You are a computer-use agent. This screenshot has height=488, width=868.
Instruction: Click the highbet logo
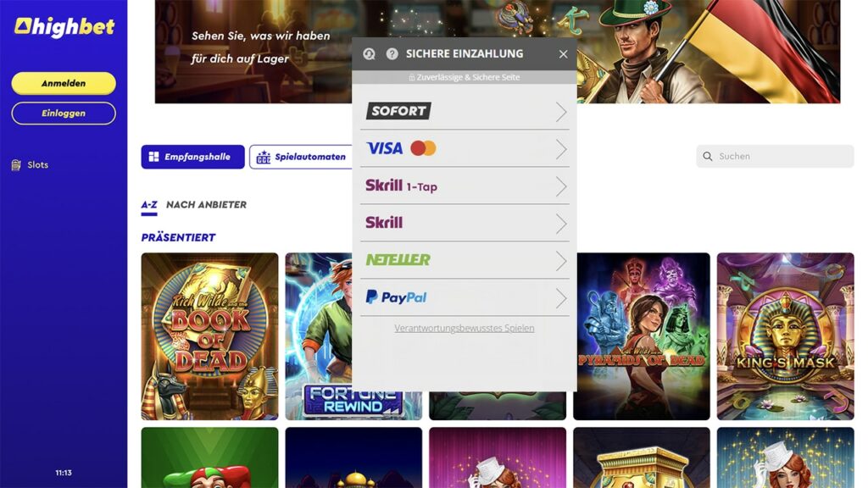(64, 26)
